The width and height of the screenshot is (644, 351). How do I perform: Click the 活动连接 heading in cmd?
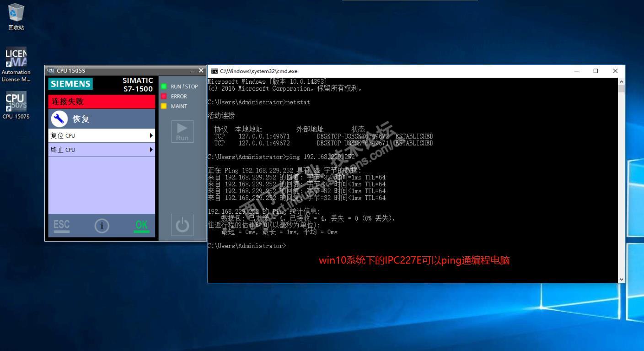[221, 116]
